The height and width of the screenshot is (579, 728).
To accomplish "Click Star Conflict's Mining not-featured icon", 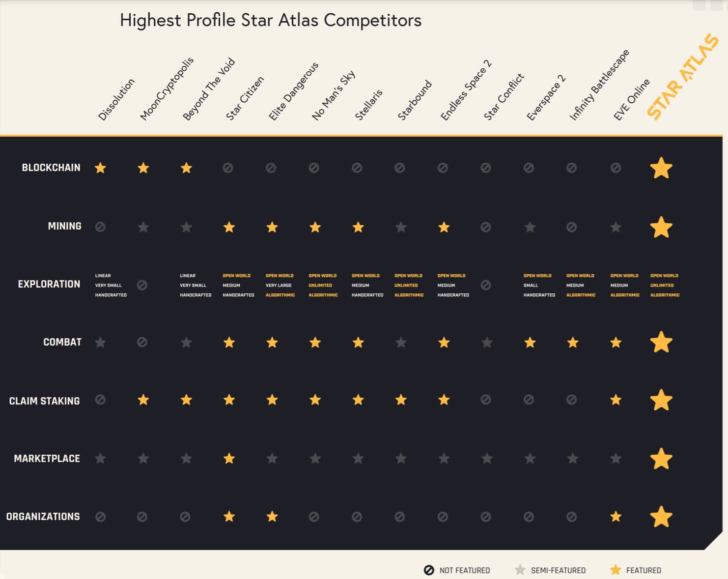I will [485, 227].
